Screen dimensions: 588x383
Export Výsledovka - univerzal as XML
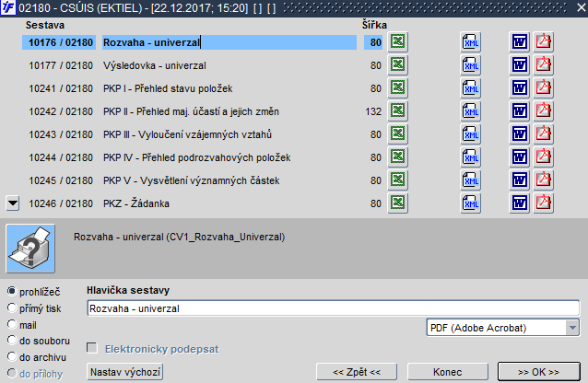point(471,65)
